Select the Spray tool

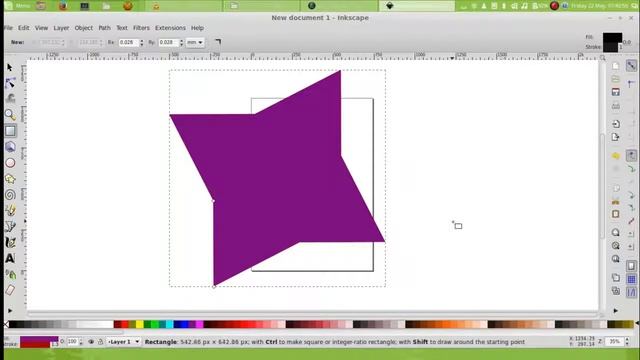[11, 274]
